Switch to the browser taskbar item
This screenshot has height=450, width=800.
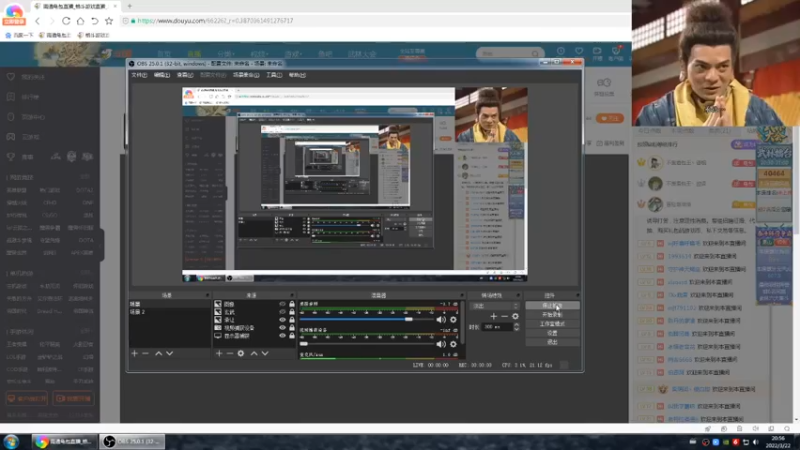(64, 441)
